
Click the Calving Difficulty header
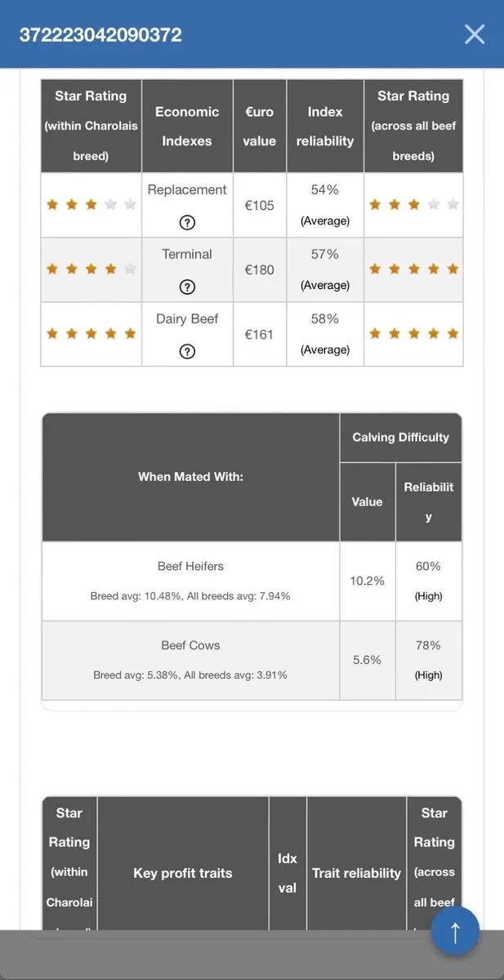[401, 438]
